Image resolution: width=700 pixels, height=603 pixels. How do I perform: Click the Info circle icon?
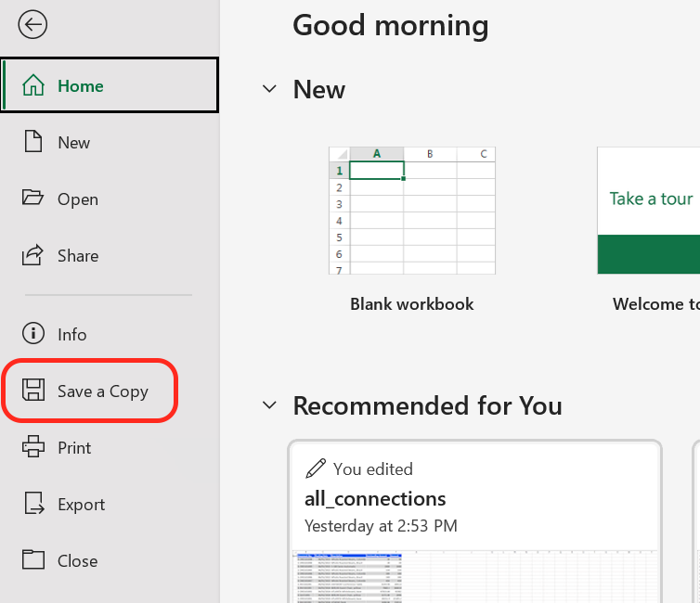coord(33,333)
